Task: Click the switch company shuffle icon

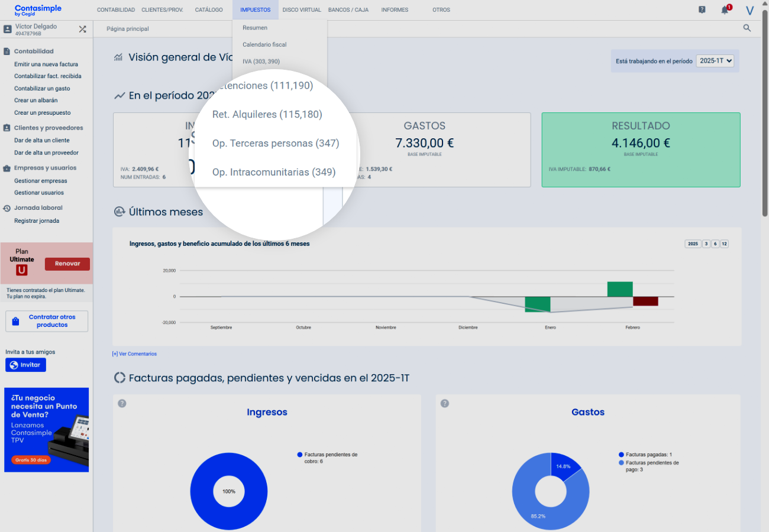Action: pyautogui.click(x=82, y=28)
